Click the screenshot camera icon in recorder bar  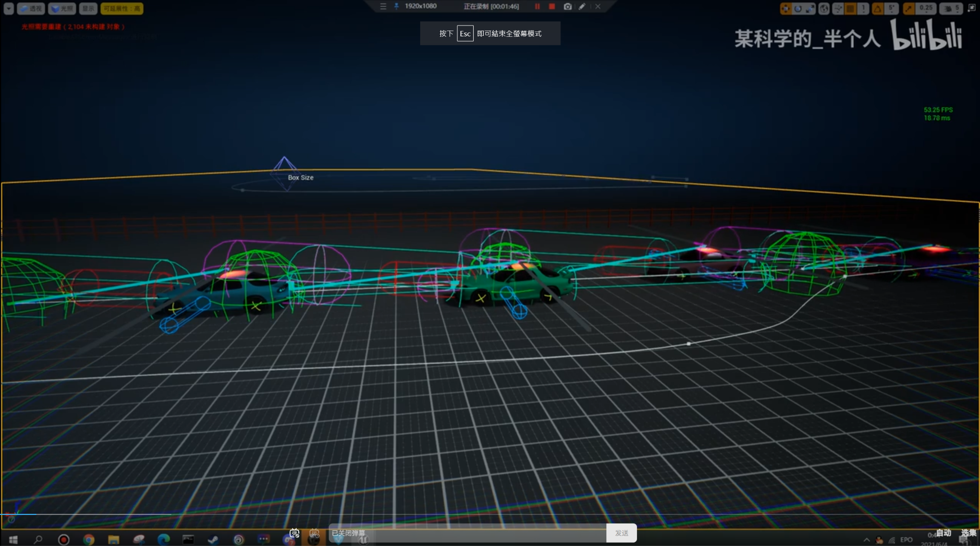click(x=568, y=7)
